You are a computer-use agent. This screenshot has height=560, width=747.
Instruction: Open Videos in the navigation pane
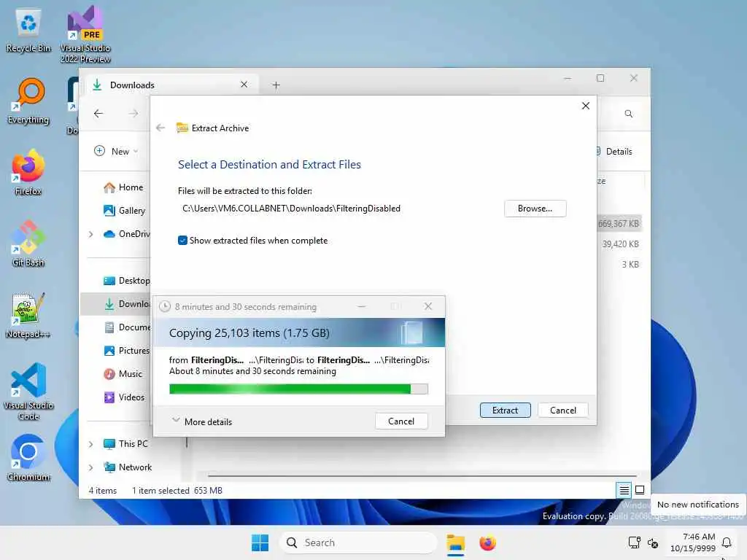pyautogui.click(x=124, y=397)
